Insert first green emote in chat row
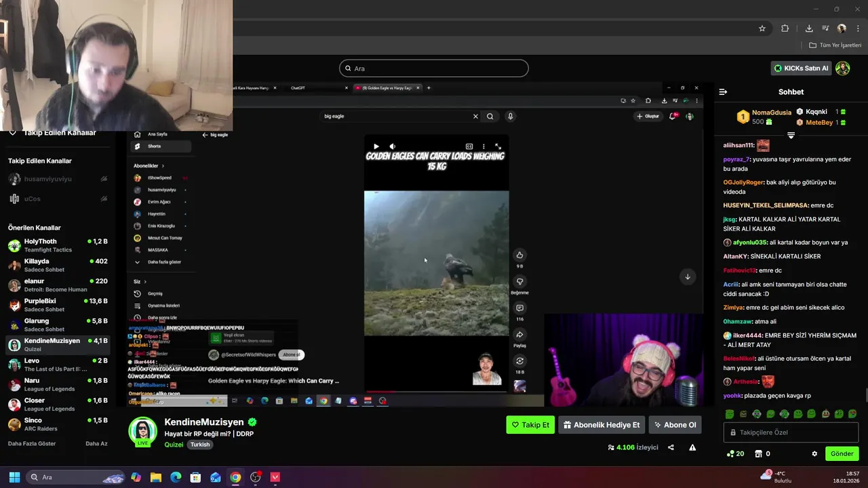The height and width of the screenshot is (488, 868). (730, 413)
